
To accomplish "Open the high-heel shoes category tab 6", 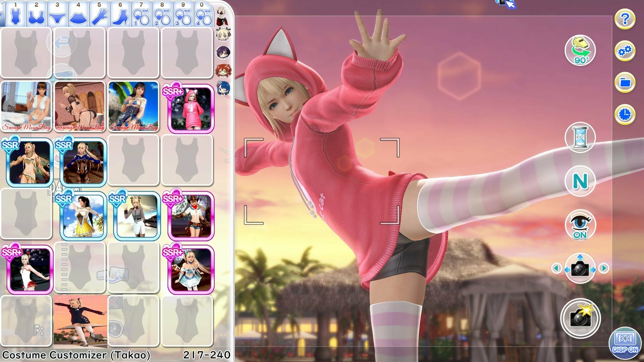I will [120, 14].
